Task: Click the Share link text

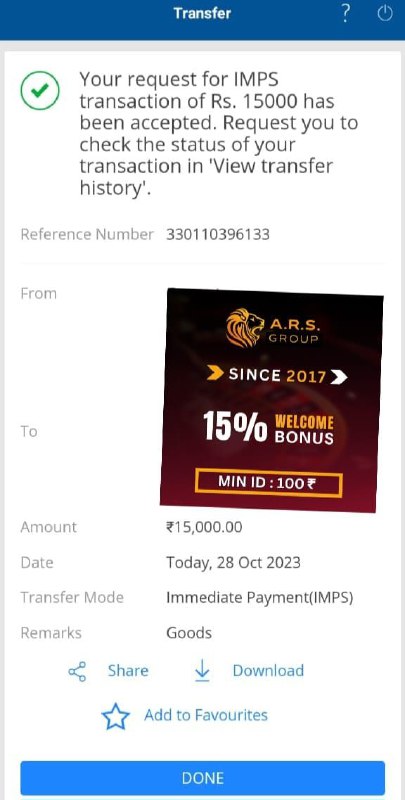Action: (x=128, y=670)
